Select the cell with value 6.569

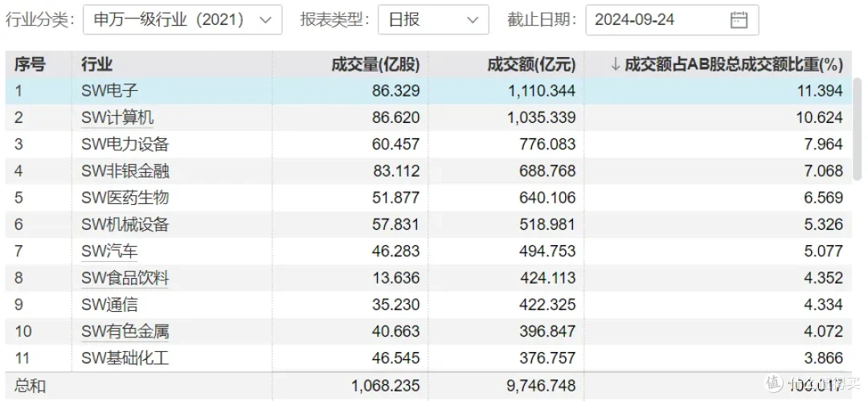pos(824,198)
